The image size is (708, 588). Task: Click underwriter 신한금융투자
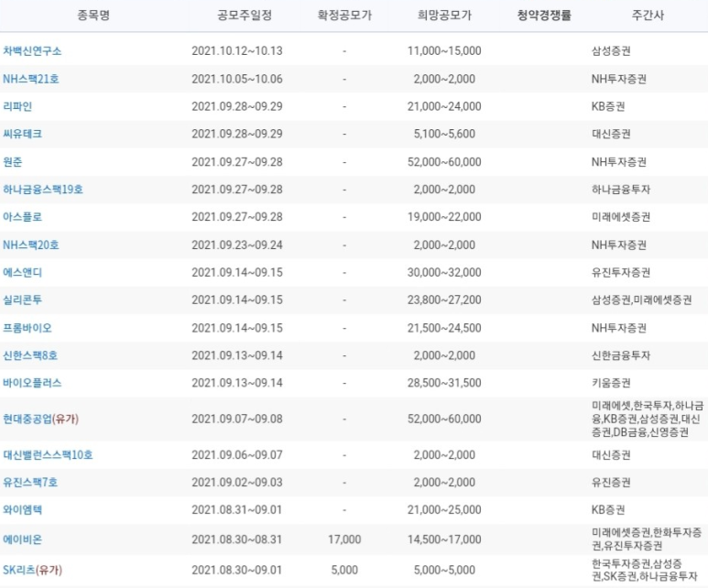(x=621, y=355)
